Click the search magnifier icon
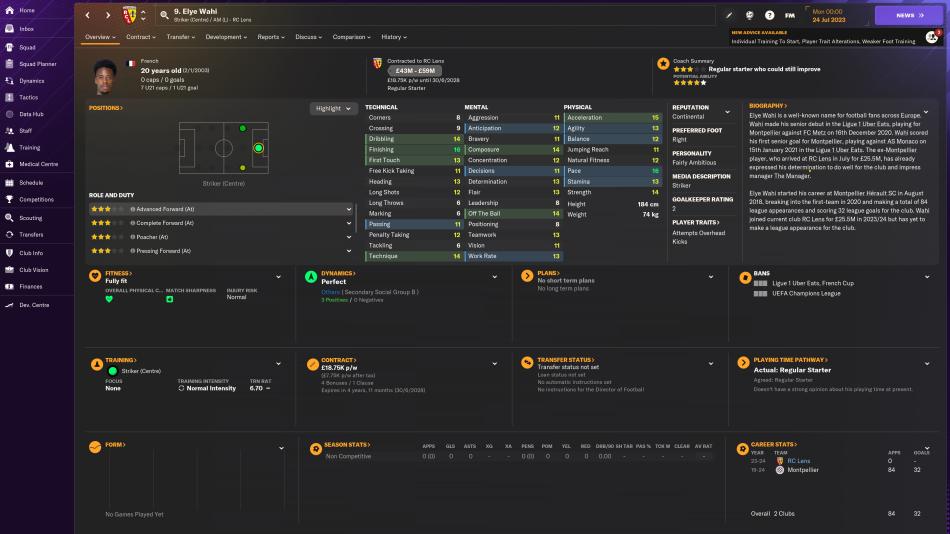Screen dimensions: 950x534 (x=164, y=15)
